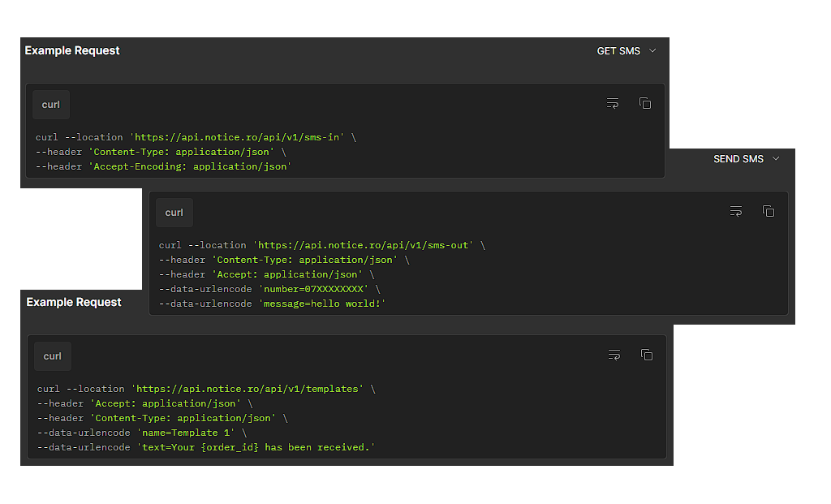Viewport: 831px width, 504px height.
Task: Open the SEND SMS example dropdown
Action: 747,159
